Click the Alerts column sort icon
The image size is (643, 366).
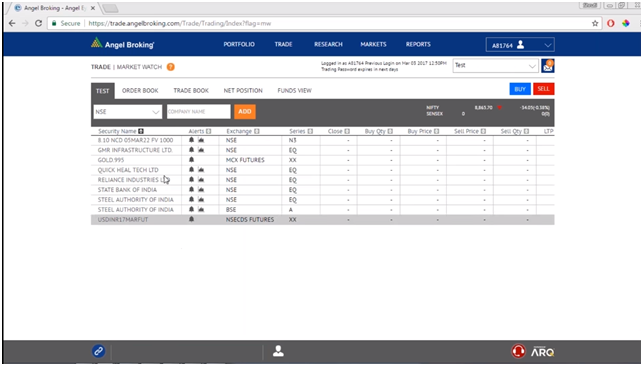tap(208, 131)
